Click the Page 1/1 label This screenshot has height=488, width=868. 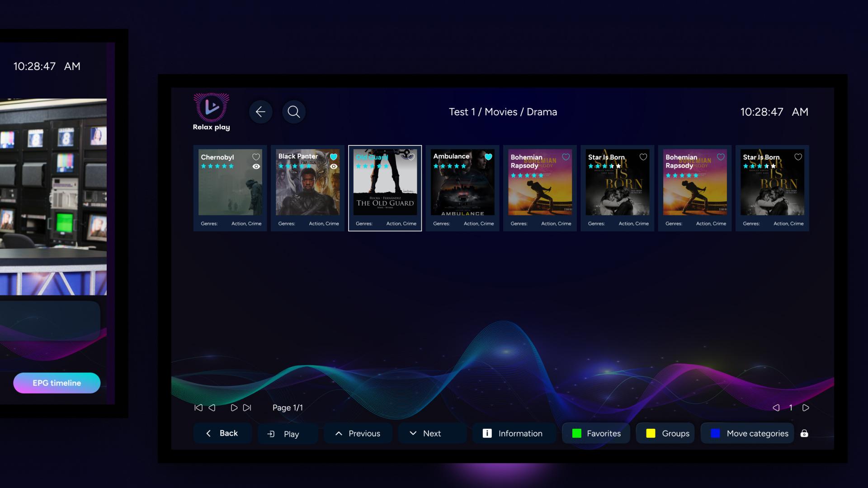[x=288, y=408]
